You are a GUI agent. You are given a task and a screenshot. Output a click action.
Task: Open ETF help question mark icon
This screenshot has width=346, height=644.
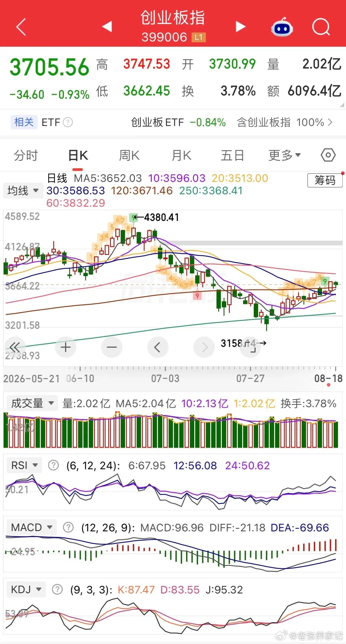point(68,122)
